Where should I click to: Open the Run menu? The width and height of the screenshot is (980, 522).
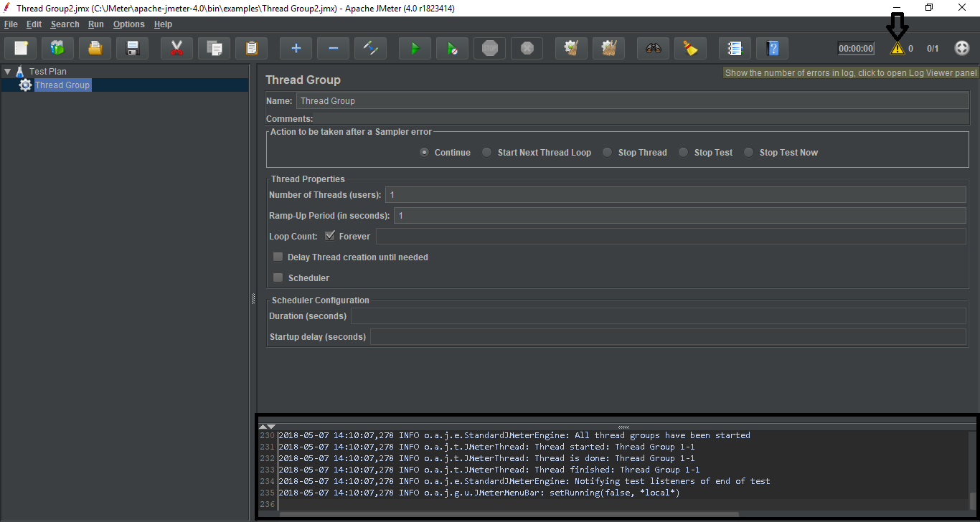point(96,24)
